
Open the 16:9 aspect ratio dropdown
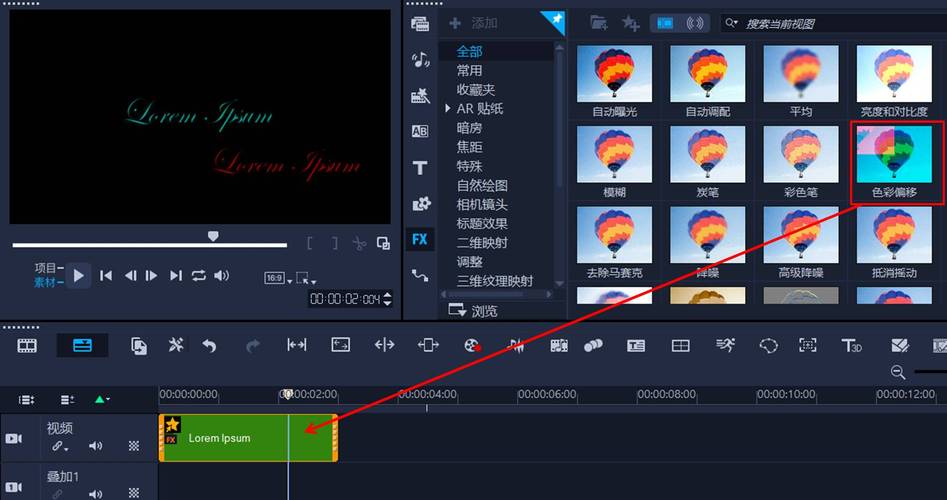[278, 278]
